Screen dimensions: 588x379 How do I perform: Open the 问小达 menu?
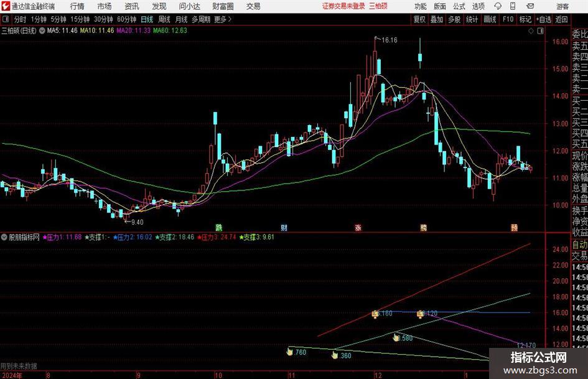tap(189, 6)
